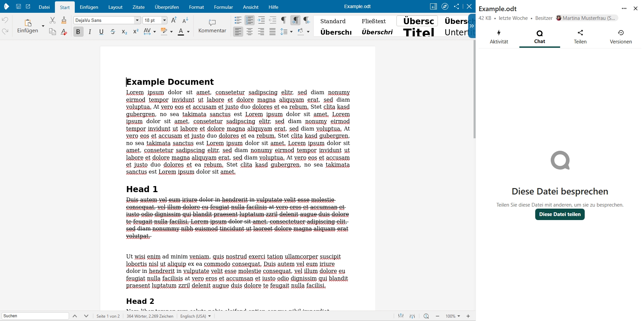Switch to the Versionen sidebar tab
The image size is (644, 321).
click(x=620, y=37)
